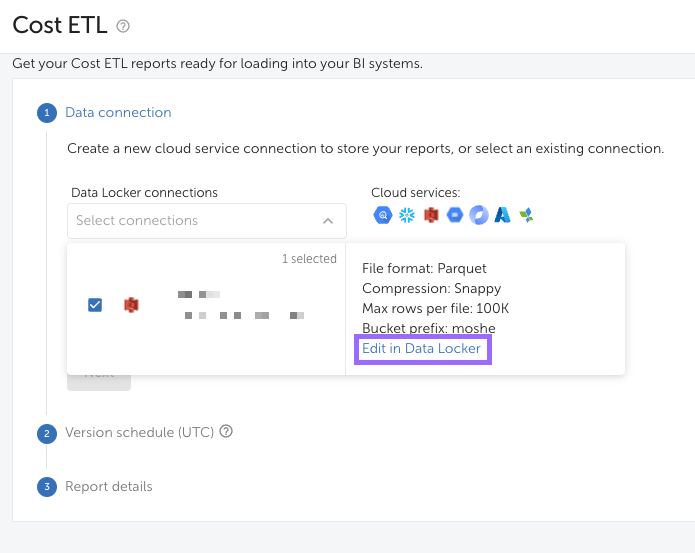Viewport: 695px width, 553px height.
Task: Collapse the connections list with the chevron arrow
Action: (328, 221)
